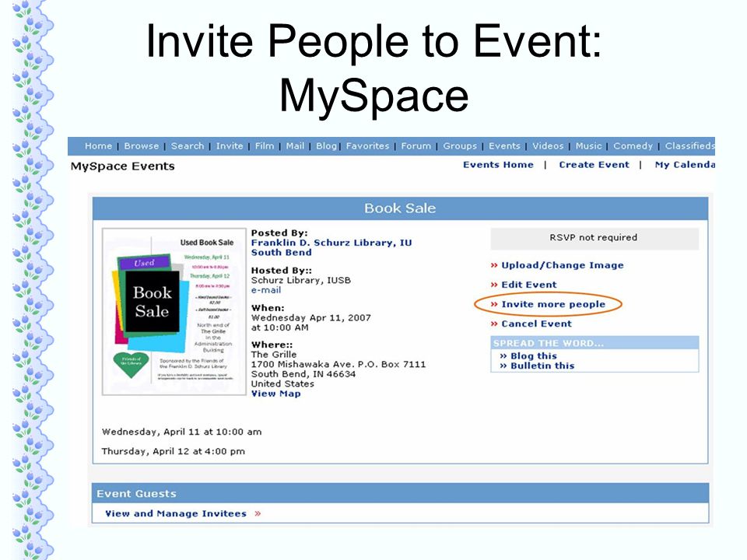The image size is (747, 560).
Task: Click the Wednesday Apr 11, 2007 date text
Action: [311, 317]
